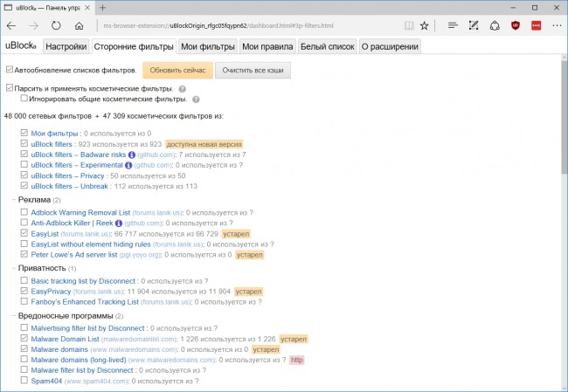
Task: Open info icon for Anti-Adblock Killer Reek
Action: coord(119,224)
